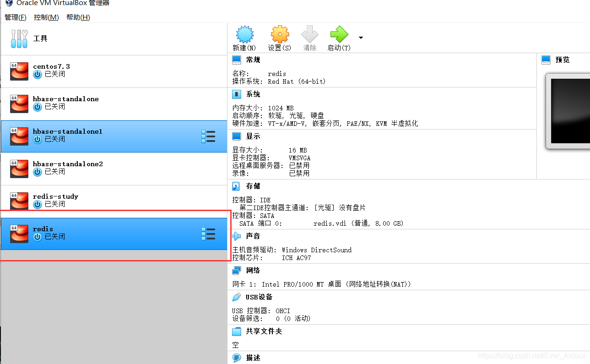Image resolution: width=590 pixels, height=364 pixels.
Task: Click the 网卡 1 Intel PRO/1000 entry
Action: [321, 284]
